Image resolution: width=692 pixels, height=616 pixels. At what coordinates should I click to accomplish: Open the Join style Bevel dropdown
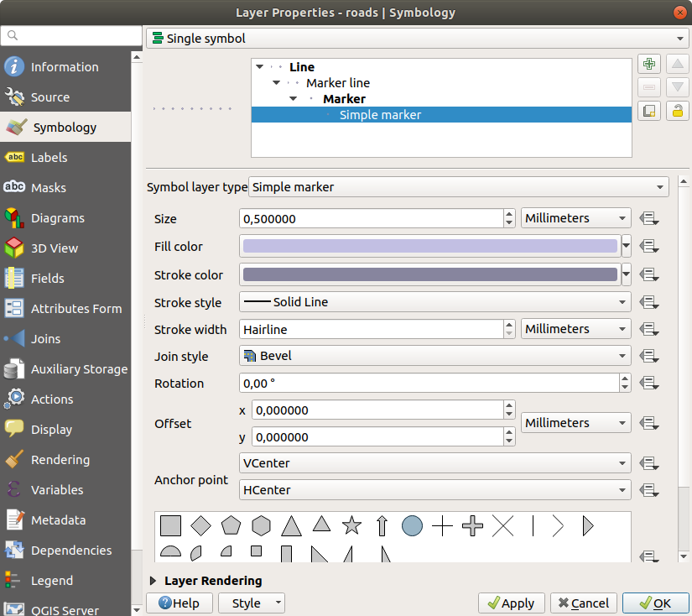435,356
